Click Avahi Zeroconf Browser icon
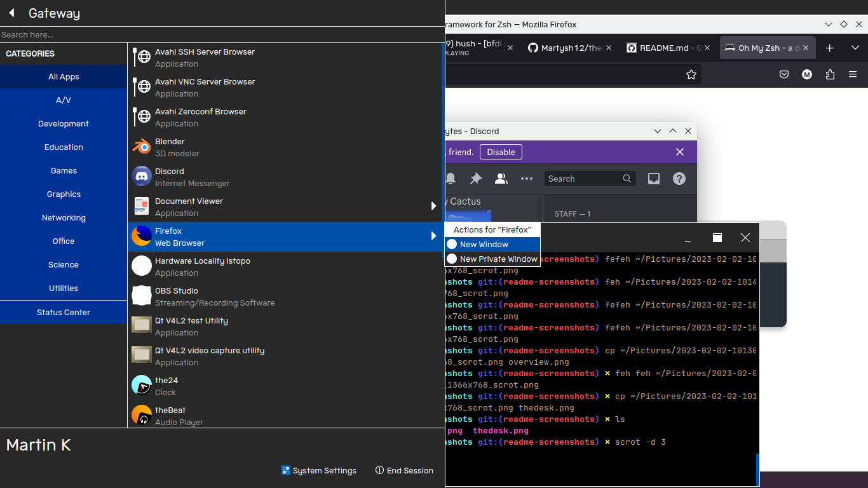The width and height of the screenshot is (868, 488). [142, 117]
